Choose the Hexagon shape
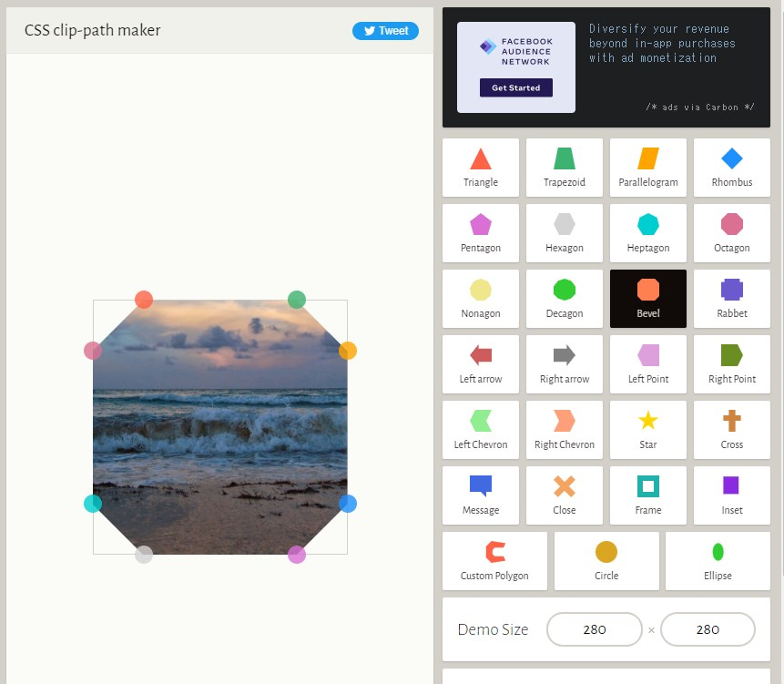 (564, 233)
